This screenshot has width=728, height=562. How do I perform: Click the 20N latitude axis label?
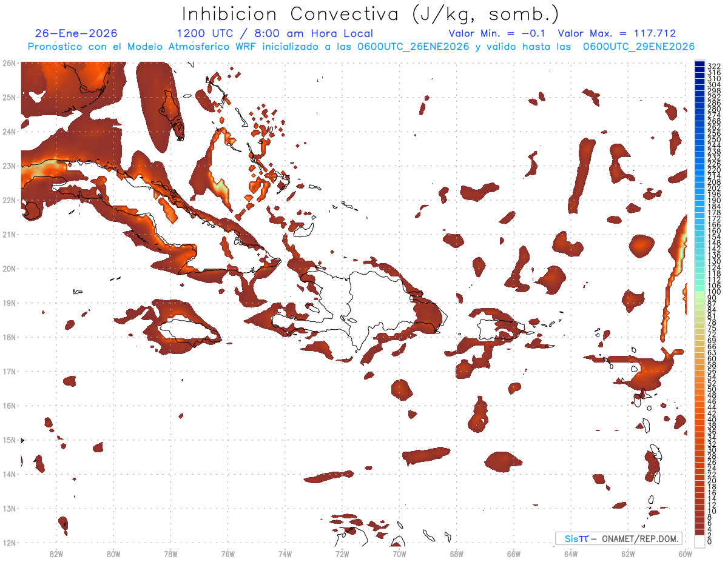tap(8, 269)
